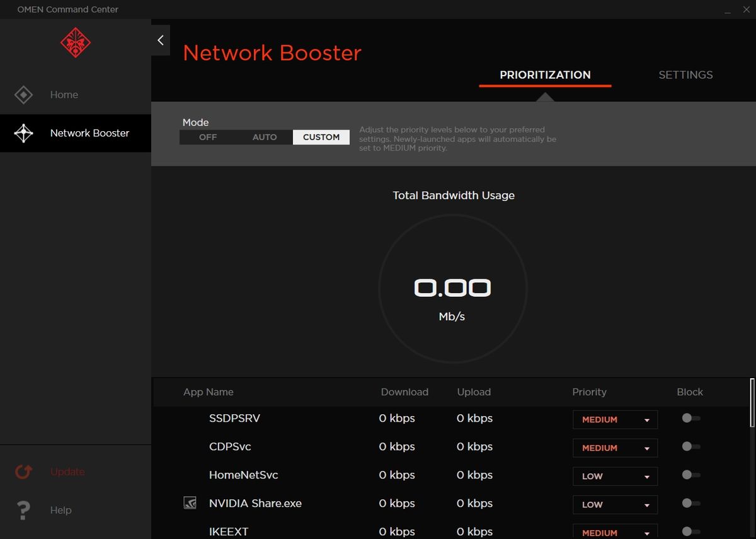
Task: Change HomeNetSvc priority using its dropdown
Action: 614,476
